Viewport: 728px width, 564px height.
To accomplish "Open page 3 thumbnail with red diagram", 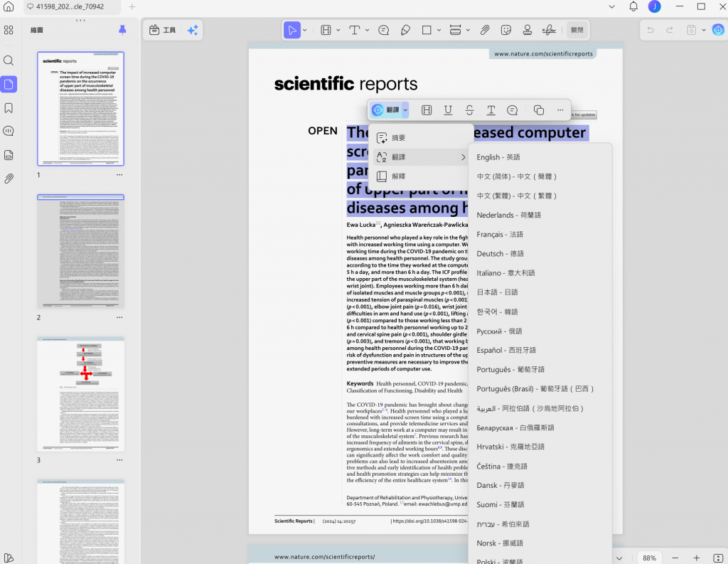I will 81,394.
